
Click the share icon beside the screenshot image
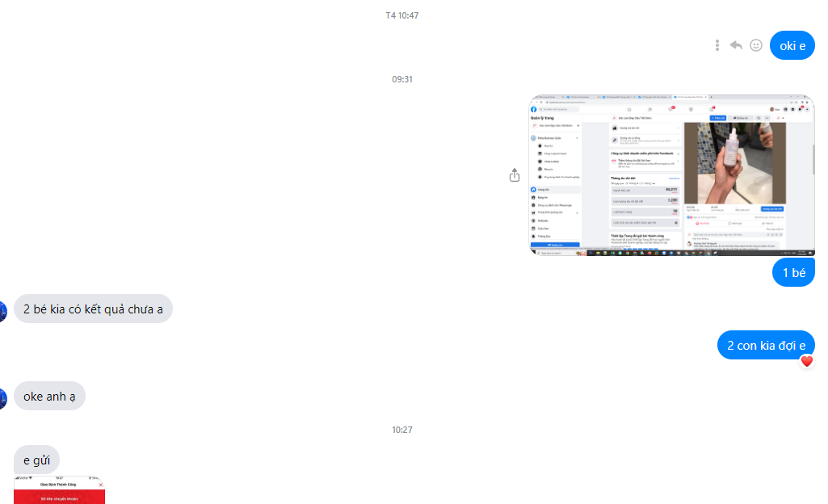click(x=515, y=175)
